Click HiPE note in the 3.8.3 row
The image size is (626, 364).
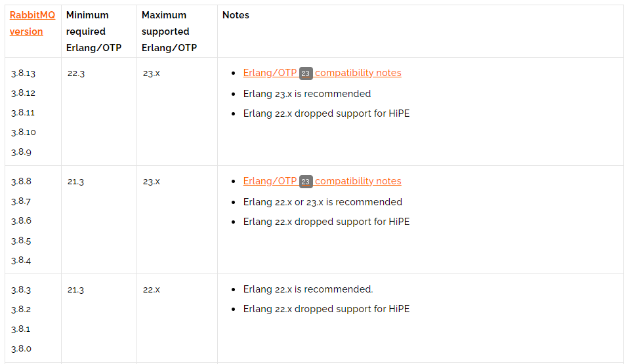pyautogui.click(x=326, y=309)
